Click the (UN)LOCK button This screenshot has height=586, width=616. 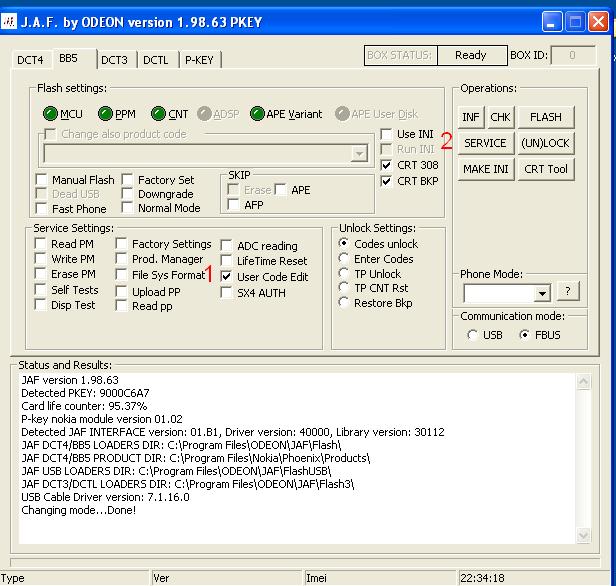pyautogui.click(x=546, y=143)
